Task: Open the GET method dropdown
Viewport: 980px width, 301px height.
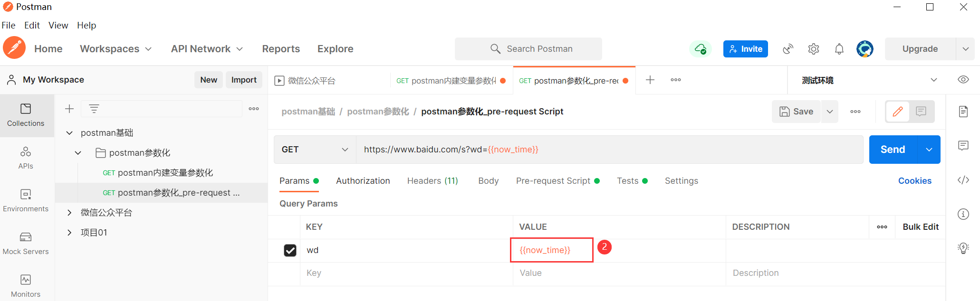Action: coord(315,150)
